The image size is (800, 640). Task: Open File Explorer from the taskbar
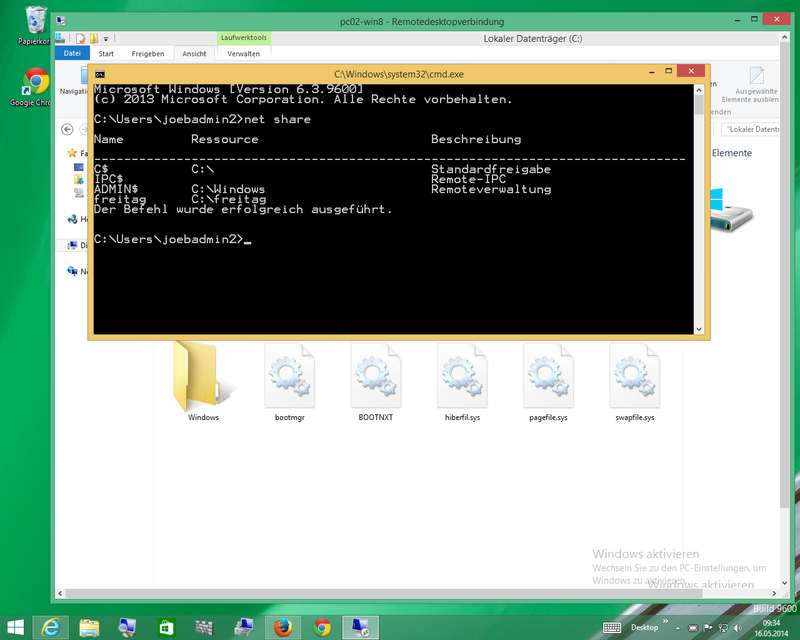point(89,627)
